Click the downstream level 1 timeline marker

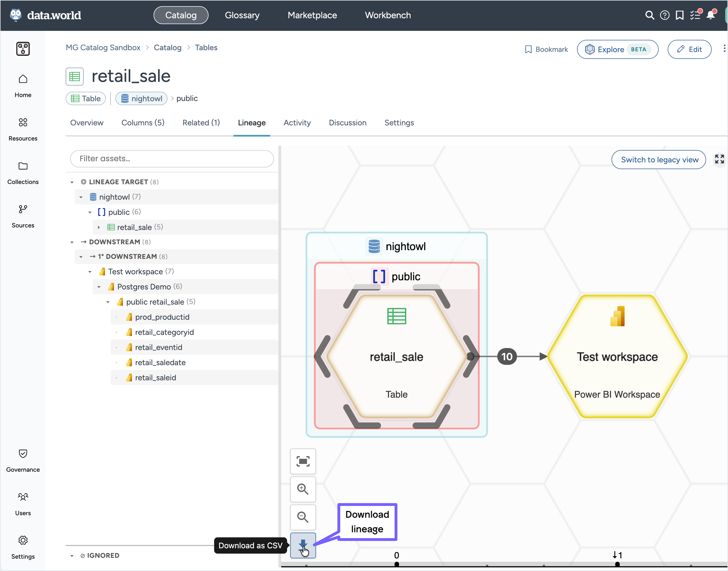click(x=617, y=564)
